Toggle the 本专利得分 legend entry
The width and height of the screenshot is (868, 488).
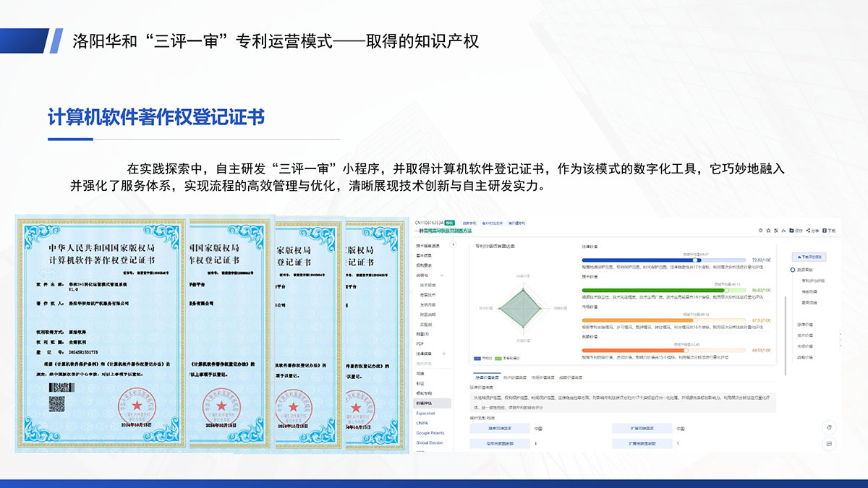click(507, 358)
